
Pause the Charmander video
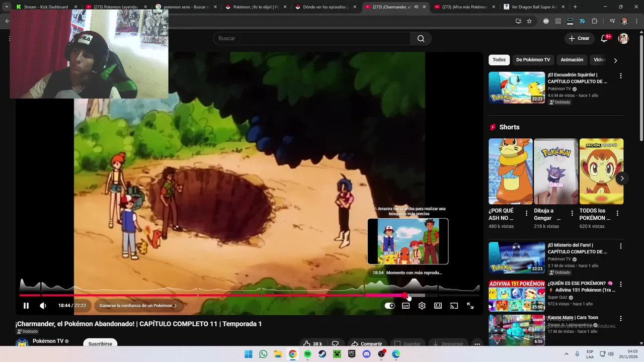[x=26, y=306]
